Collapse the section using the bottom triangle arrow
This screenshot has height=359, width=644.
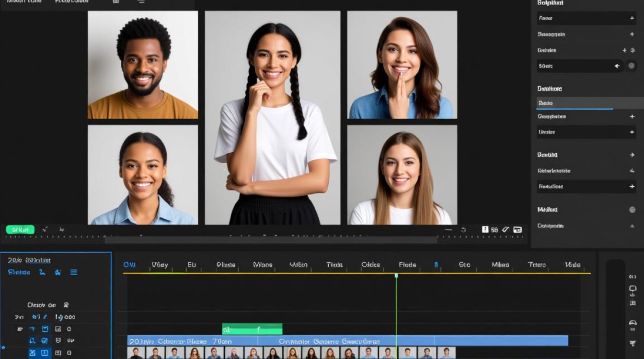[632, 225]
